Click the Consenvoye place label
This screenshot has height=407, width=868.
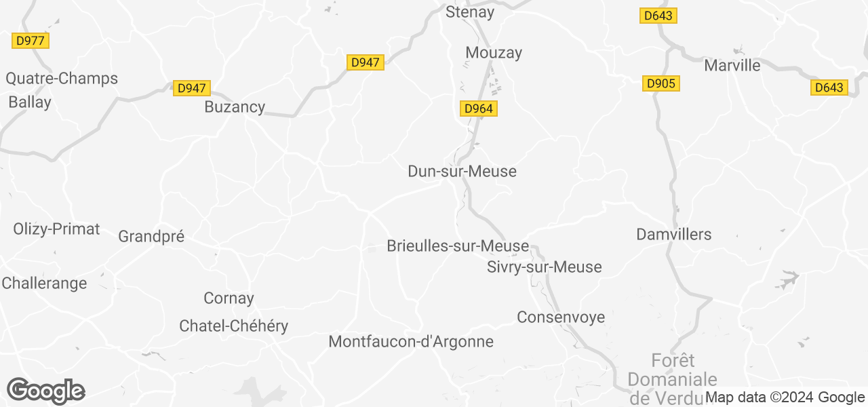[561, 317]
